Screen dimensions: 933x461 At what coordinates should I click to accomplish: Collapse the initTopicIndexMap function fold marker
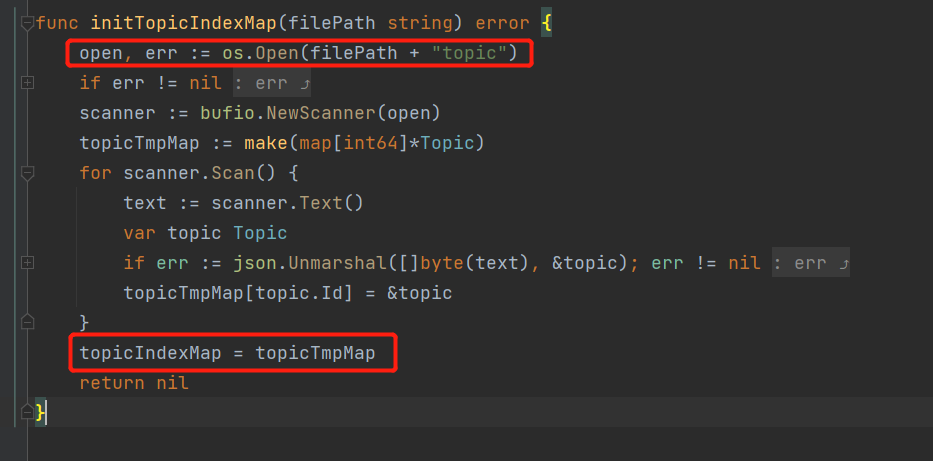coord(27,22)
